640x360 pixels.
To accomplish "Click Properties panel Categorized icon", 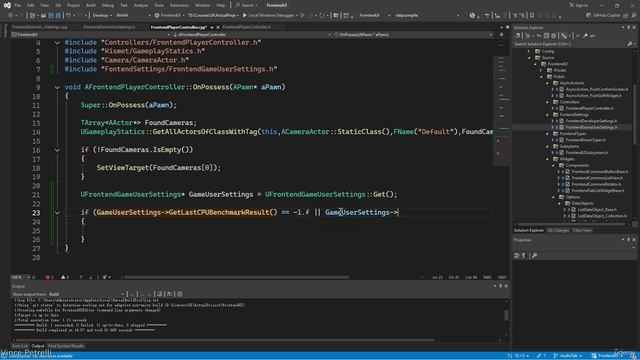I will point(517,256).
